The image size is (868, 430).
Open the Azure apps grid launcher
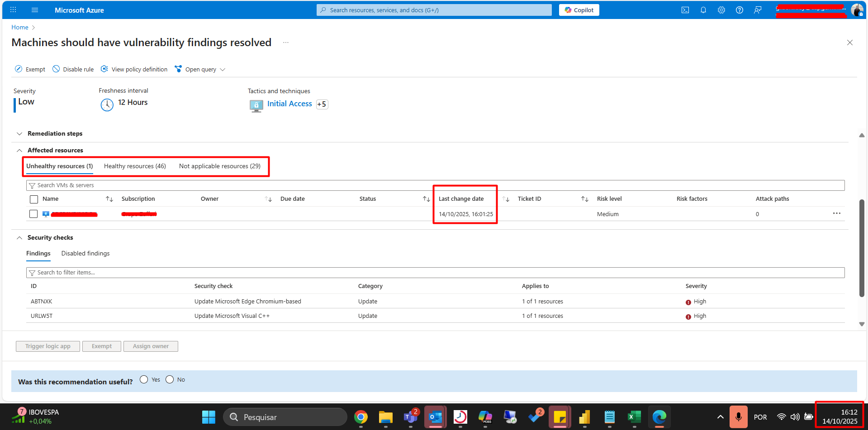tap(13, 9)
